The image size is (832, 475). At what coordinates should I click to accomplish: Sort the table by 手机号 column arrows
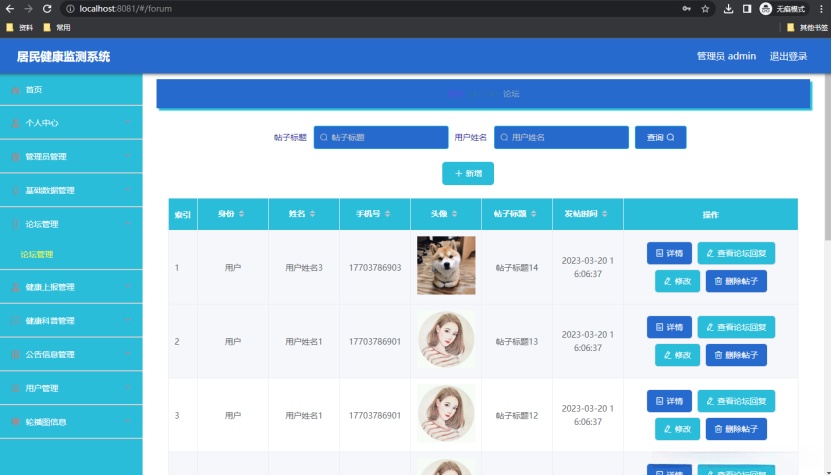click(387, 214)
